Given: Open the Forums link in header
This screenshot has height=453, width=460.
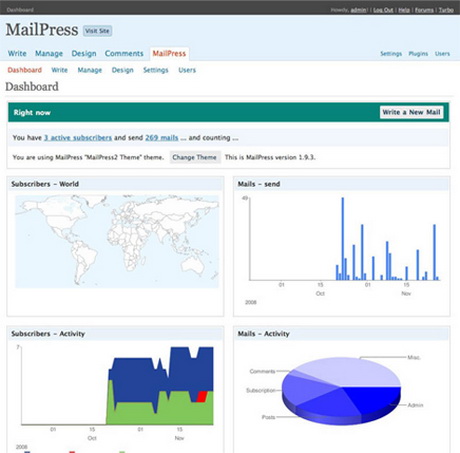Looking at the screenshot, I should point(424,10).
